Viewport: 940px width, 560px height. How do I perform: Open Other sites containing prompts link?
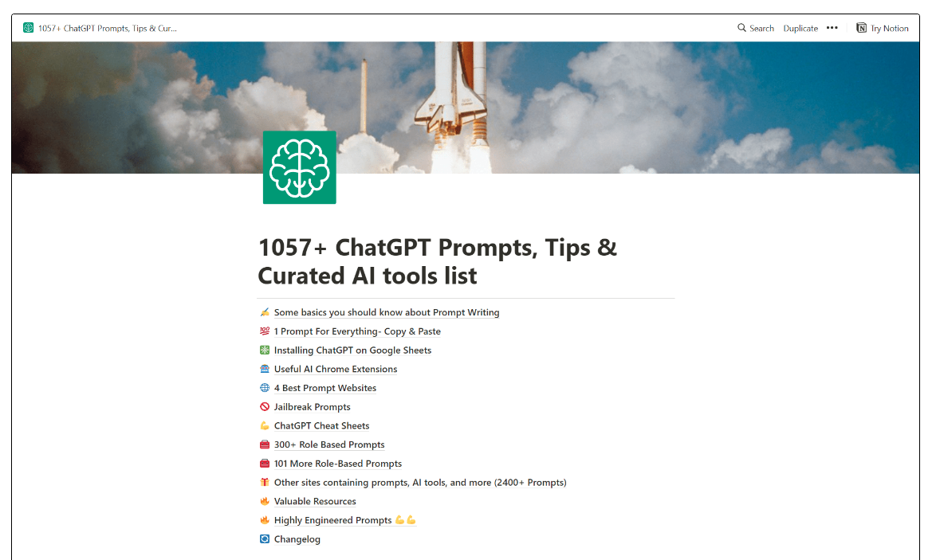pos(420,482)
